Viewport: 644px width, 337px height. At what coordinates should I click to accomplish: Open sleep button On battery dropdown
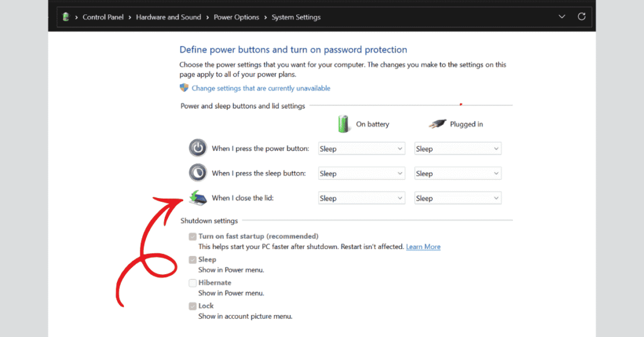click(x=362, y=174)
